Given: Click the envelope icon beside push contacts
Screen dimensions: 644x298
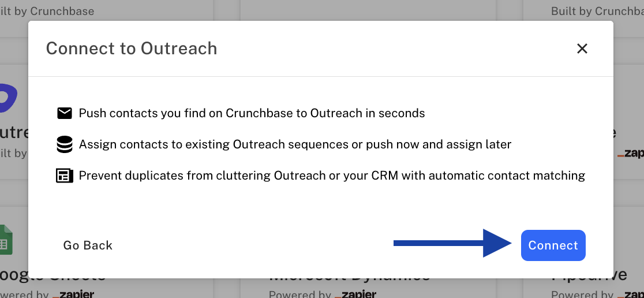Looking at the screenshot, I should point(65,113).
